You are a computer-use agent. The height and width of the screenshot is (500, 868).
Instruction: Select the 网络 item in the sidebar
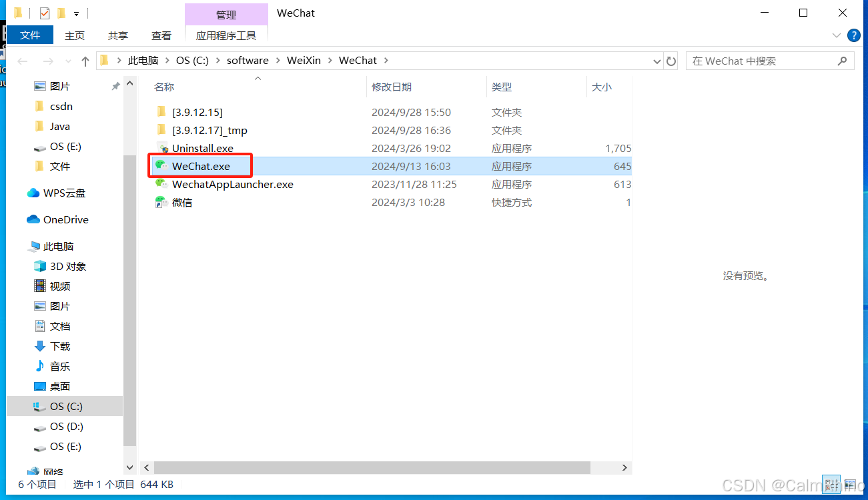[x=53, y=472]
